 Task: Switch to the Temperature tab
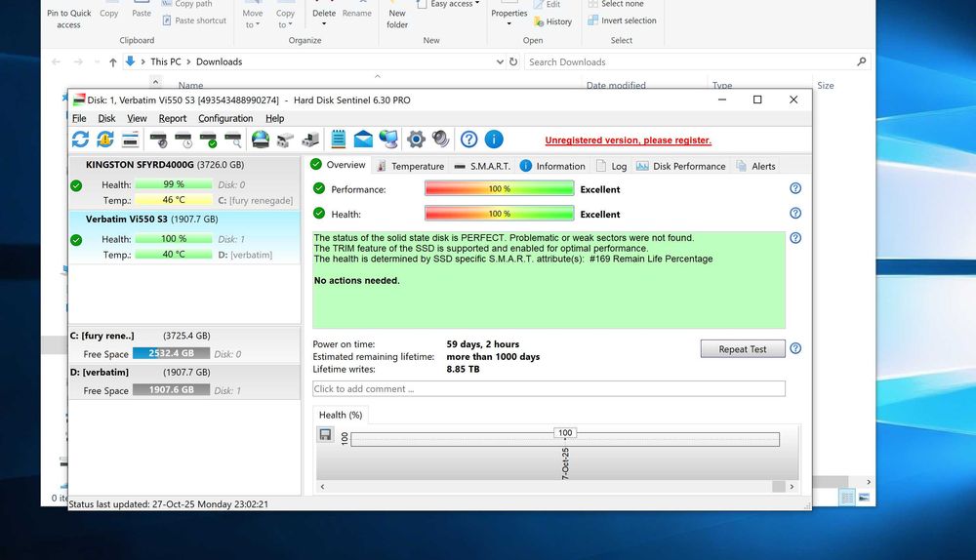pos(410,166)
